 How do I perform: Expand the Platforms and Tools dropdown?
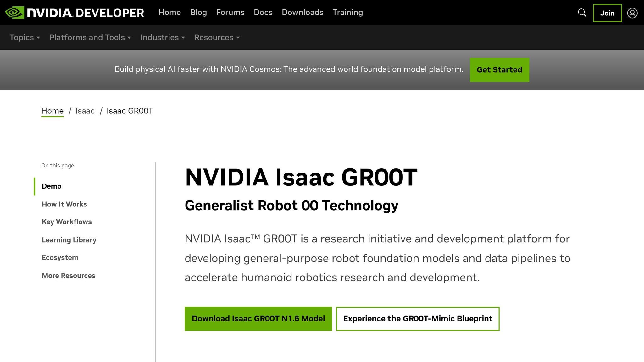(x=90, y=37)
